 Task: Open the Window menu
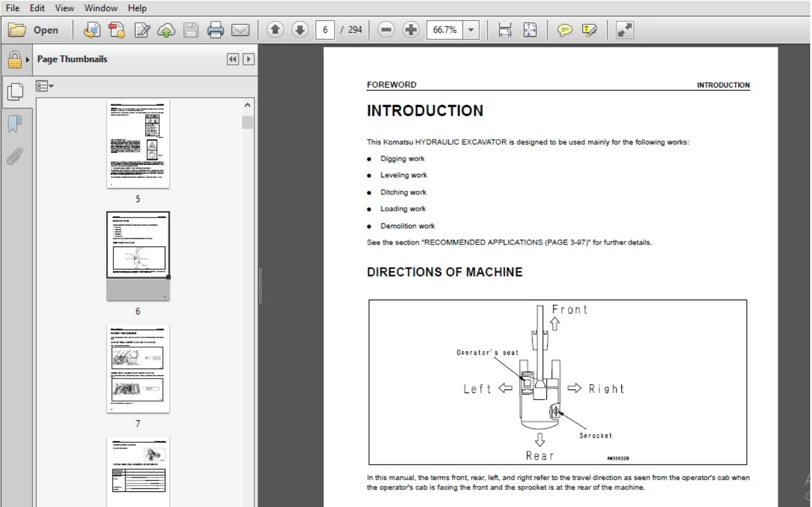click(x=101, y=8)
